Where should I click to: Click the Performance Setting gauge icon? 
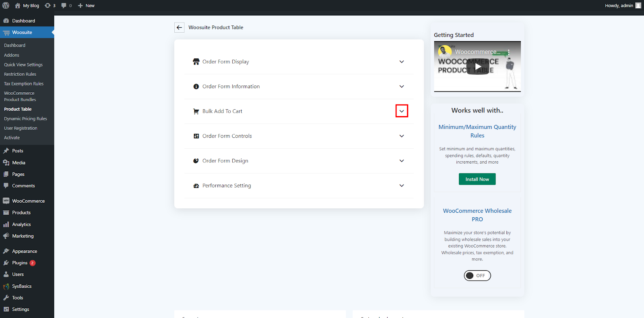196,186
